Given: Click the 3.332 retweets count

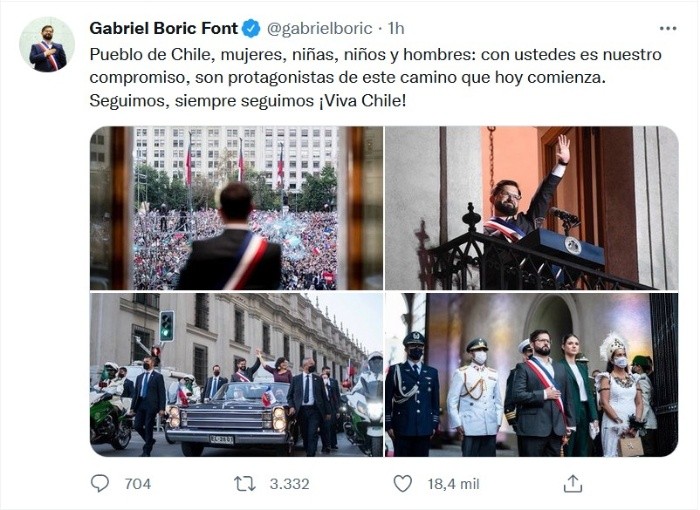Looking at the screenshot, I should tap(289, 484).
